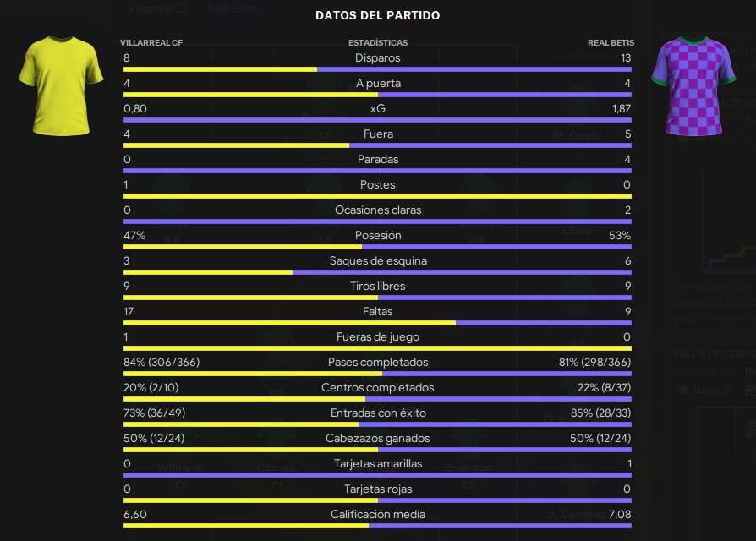Click the ESTADÍSTICAS header label
The height and width of the screenshot is (541, 756).
[x=378, y=43]
